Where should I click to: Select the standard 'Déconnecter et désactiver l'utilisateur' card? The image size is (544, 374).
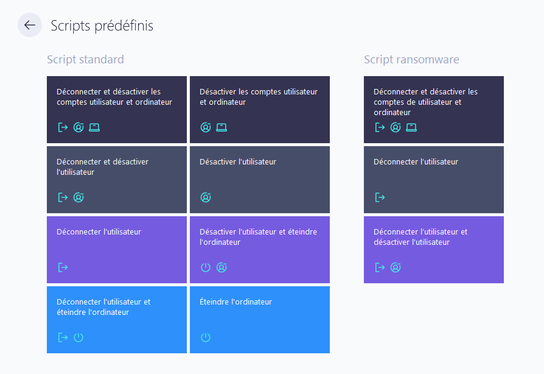tap(117, 180)
